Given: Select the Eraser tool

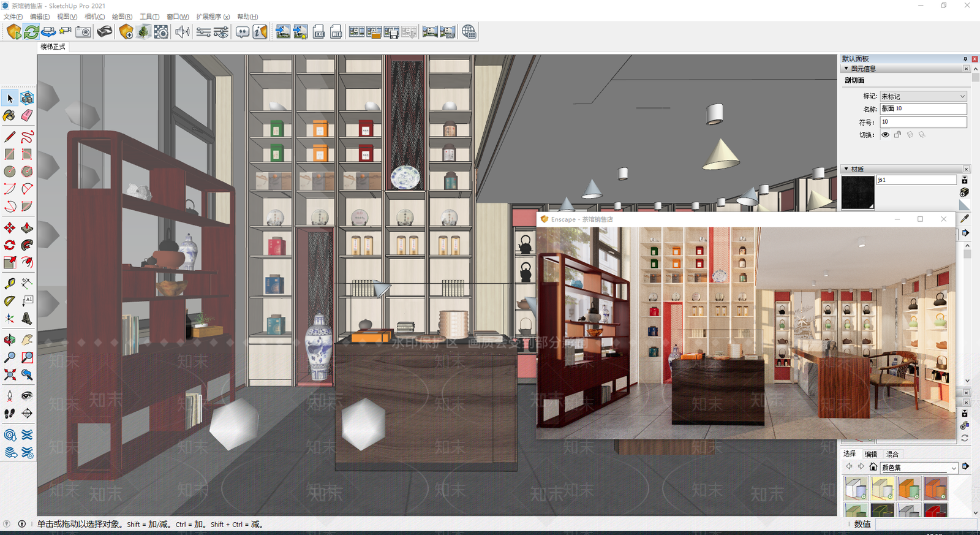Looking at the screenshot, I should click(27, 115).
